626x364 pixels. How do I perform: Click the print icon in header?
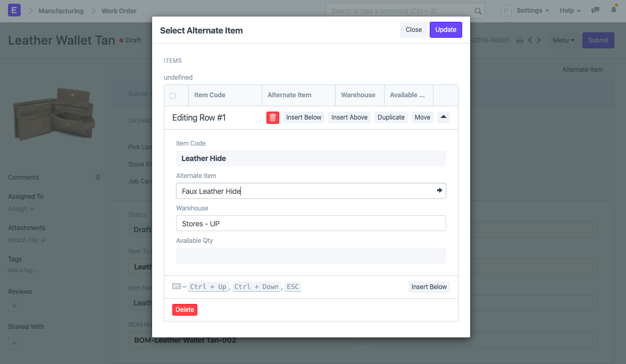coord(520,40)
